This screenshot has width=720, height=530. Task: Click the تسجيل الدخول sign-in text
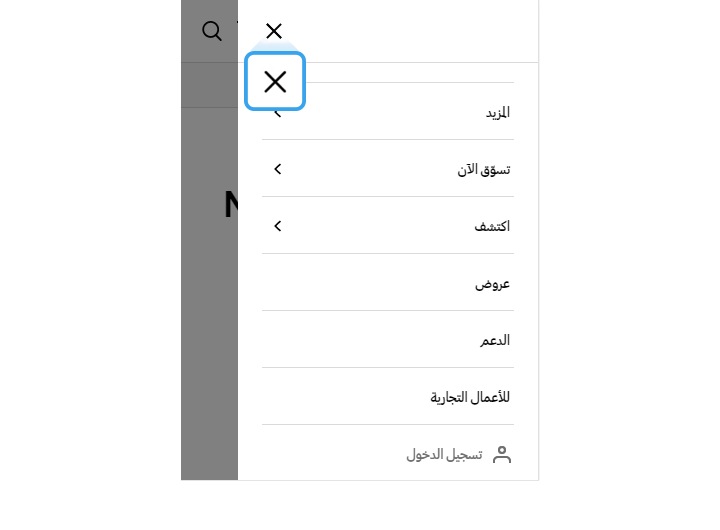(444, 455)
